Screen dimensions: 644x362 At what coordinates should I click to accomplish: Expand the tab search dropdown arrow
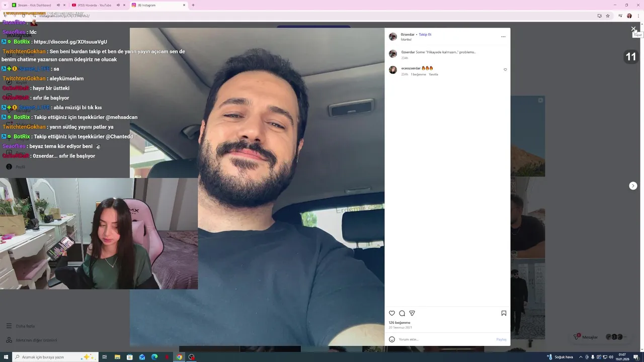(x=5, y=5)
